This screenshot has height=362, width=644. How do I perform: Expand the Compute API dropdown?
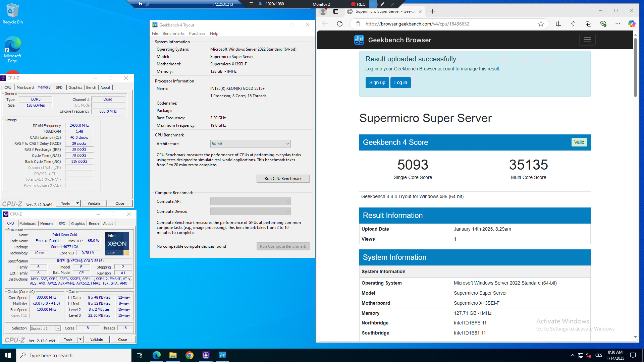click(x=250, y=201)
